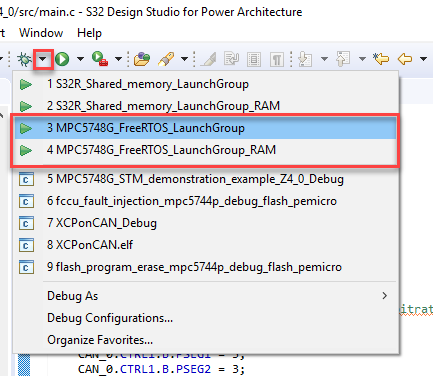The image size is (433, 376).
Task: Click C icon of MPC5748G_STM_demonstration entry
Action: click(26, 179)
